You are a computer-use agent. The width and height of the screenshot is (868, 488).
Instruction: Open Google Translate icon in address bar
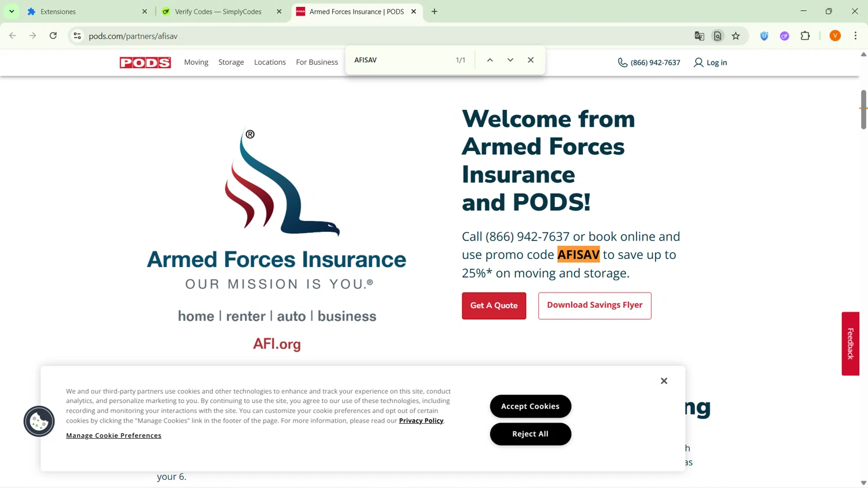point(700,36)
